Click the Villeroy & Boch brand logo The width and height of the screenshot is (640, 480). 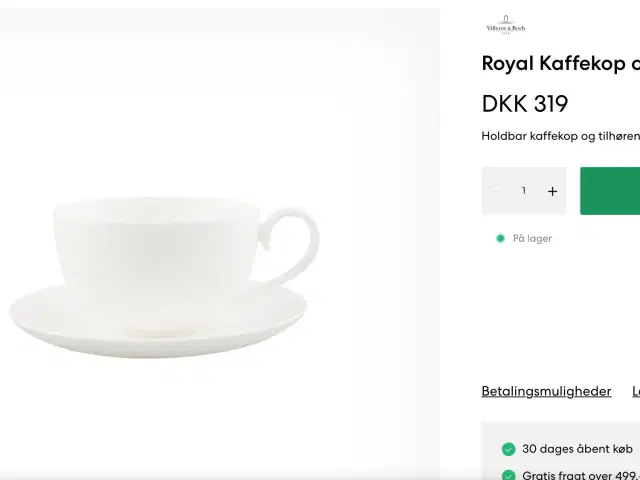tap(505, 27)
